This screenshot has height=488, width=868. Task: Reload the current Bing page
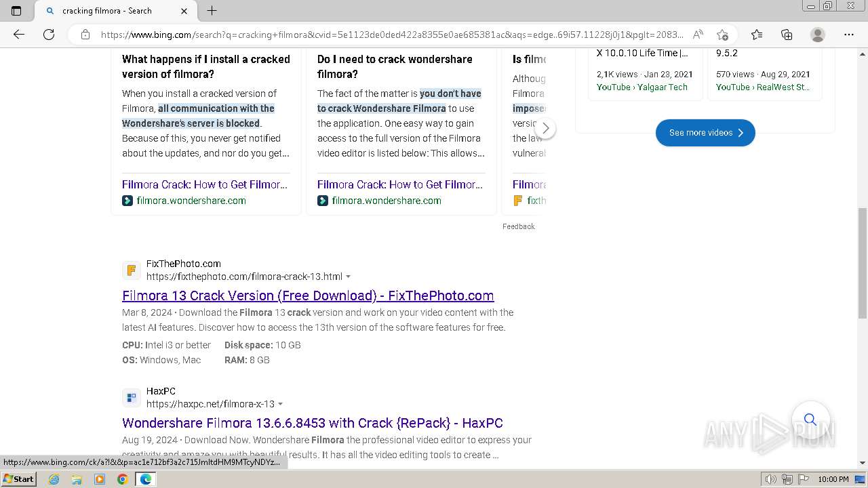(49, 35)
